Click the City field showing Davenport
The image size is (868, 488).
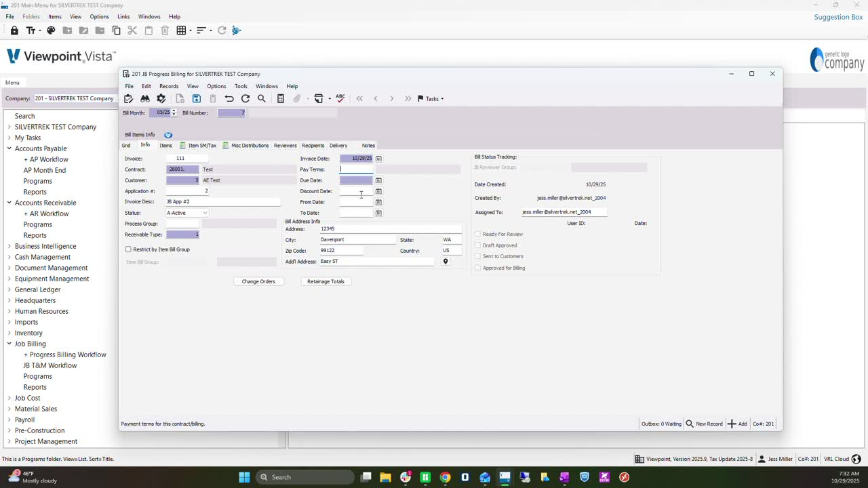pos(357,240)
